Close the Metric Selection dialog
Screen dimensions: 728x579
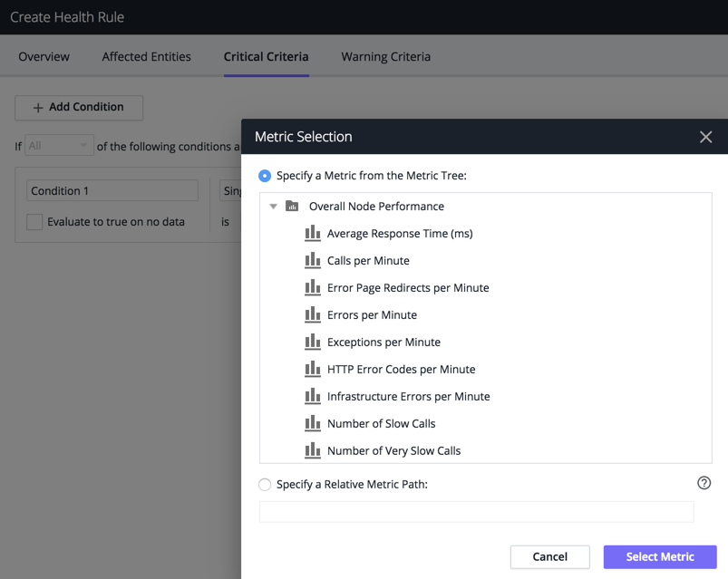click(705, 137)
